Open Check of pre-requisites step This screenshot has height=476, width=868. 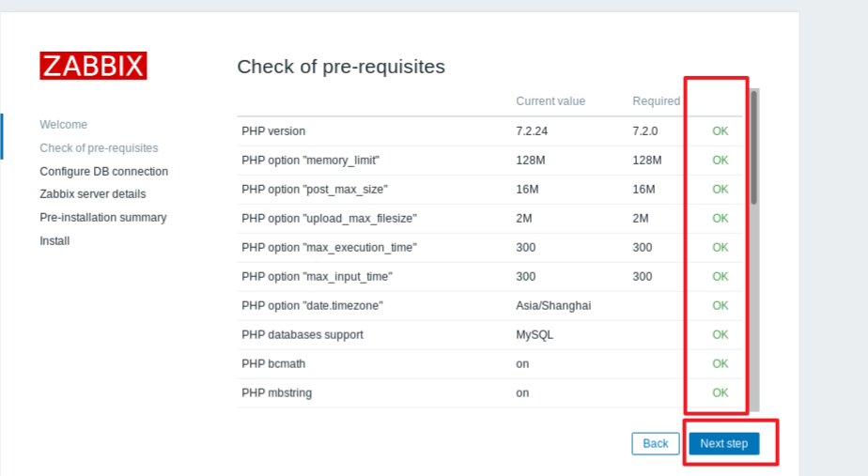(99, 147)
